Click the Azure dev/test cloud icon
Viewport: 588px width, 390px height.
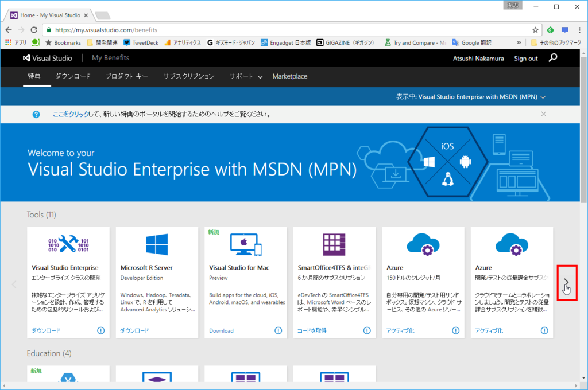pyautogui.click(x=512, y=244)
